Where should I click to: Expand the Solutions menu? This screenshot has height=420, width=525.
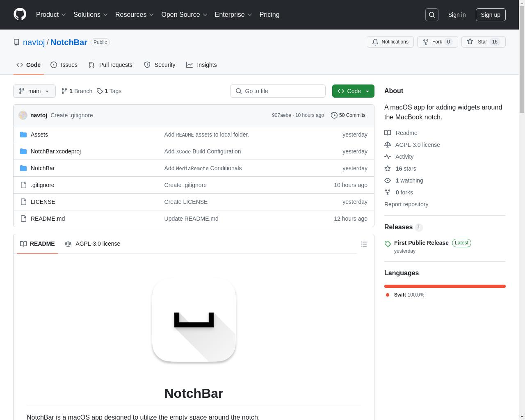point(91,15)
